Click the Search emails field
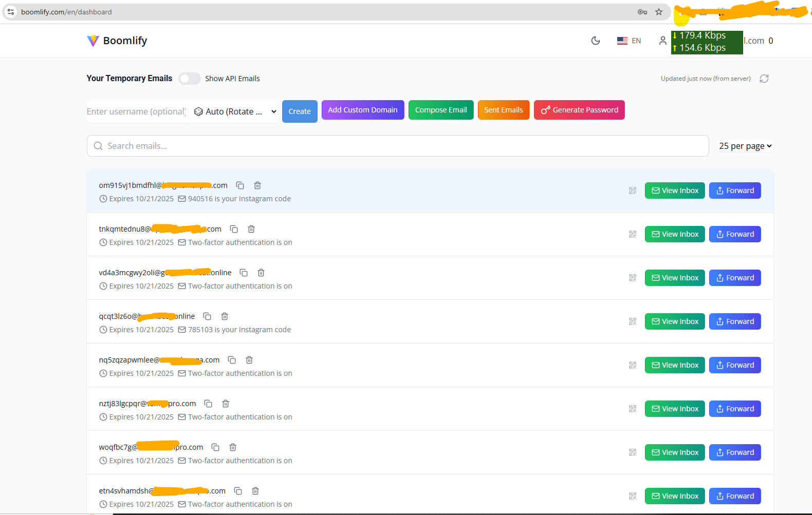 pos(398,146)
